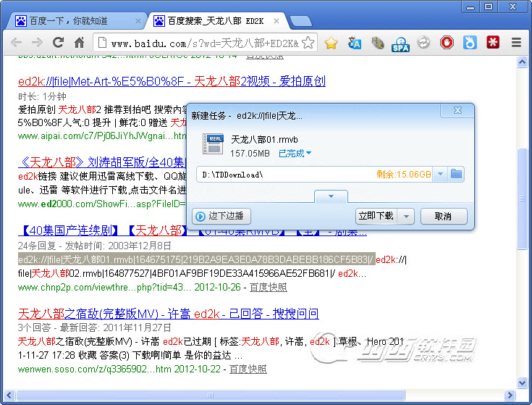Image resolution: width=532 pixels, height=405 pixels.
Task: Go back with the browser back arrow
Action: point(16,43)
